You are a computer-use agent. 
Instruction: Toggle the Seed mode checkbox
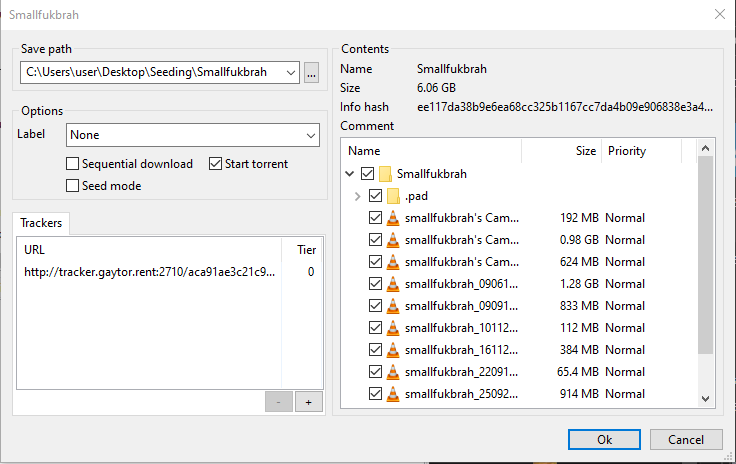point(73,186)
